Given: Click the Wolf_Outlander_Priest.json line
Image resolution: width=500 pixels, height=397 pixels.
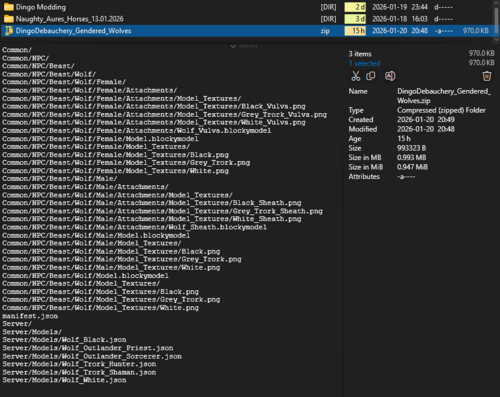Looking at the screenshot, I should (x=88, y=348).
